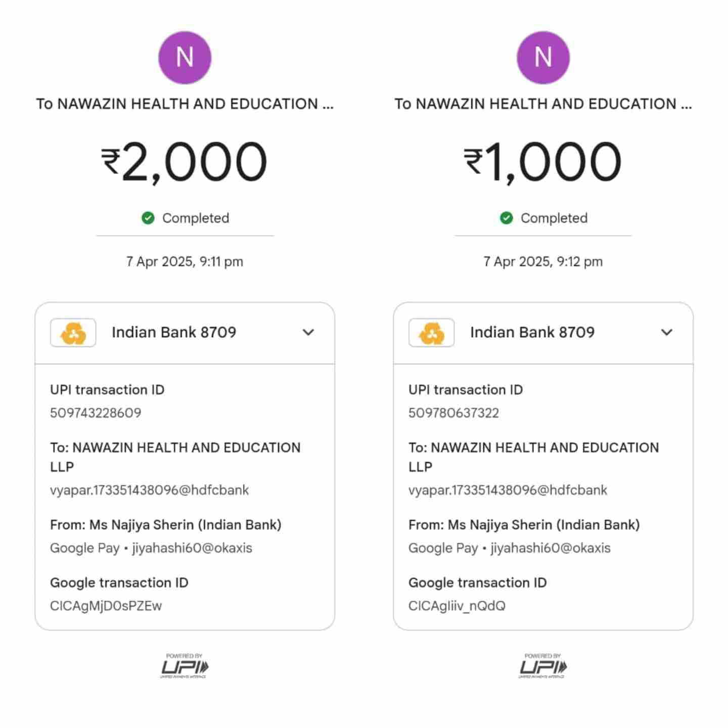
Task: Click the vyapar UPI address in the left card
Action: 149,490
